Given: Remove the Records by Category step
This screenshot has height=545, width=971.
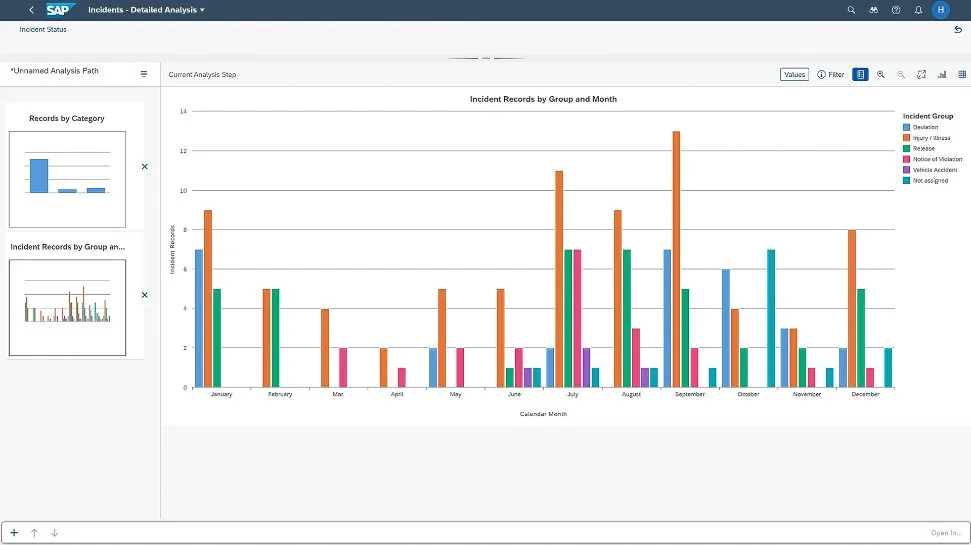Looking at the screenshot, I should click(145, 167).
